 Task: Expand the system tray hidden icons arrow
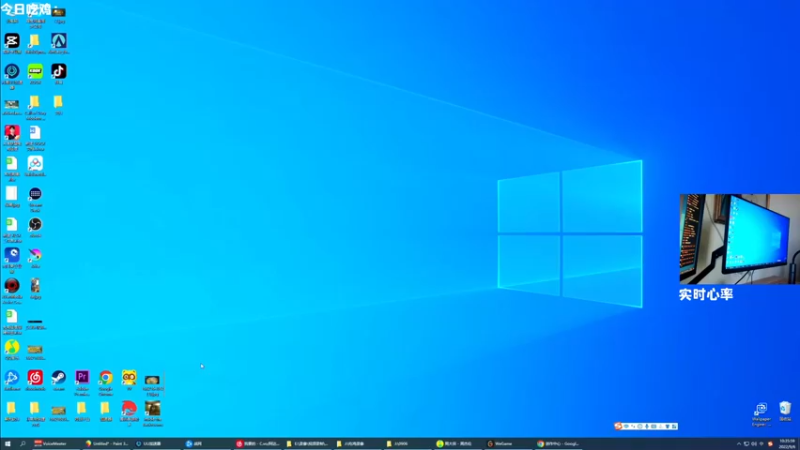pos(738,444)
